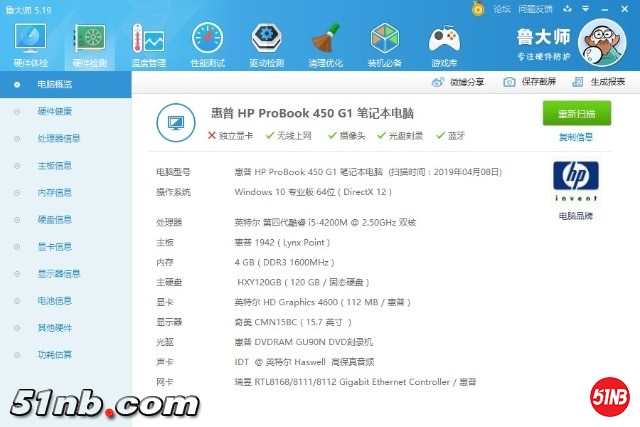Select the 温度管理 temperature management icon
Screen dimensions: 640x427
point(149,42)
